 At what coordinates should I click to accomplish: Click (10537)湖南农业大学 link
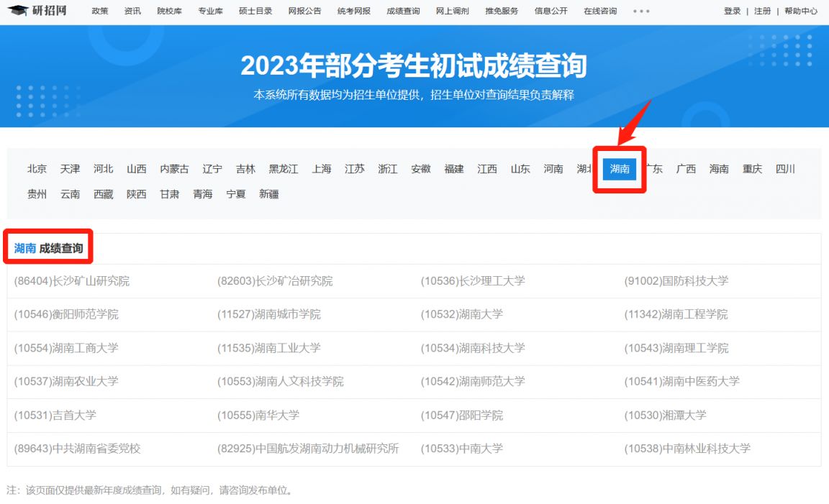click(x=66, y=382)
